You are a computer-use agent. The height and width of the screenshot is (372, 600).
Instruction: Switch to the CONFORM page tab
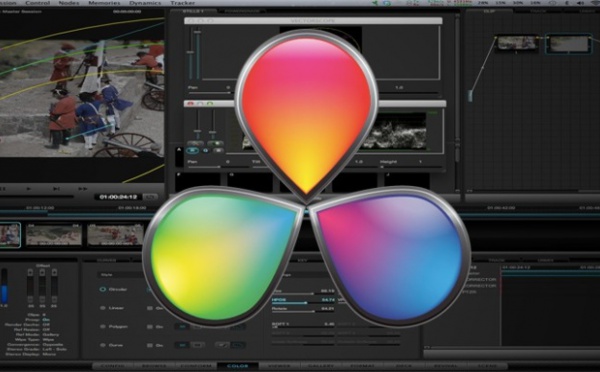click(x=196, y=366)
